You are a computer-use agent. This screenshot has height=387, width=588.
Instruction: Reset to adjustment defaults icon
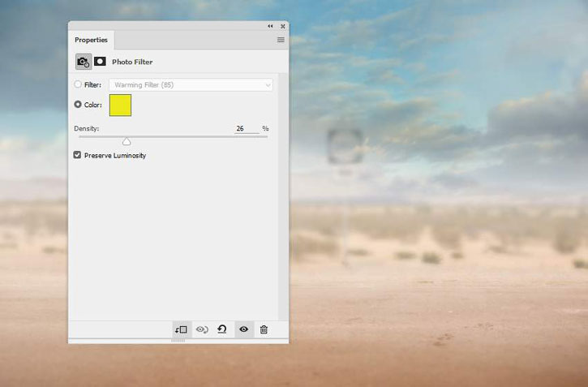click(x=222, y=329)
